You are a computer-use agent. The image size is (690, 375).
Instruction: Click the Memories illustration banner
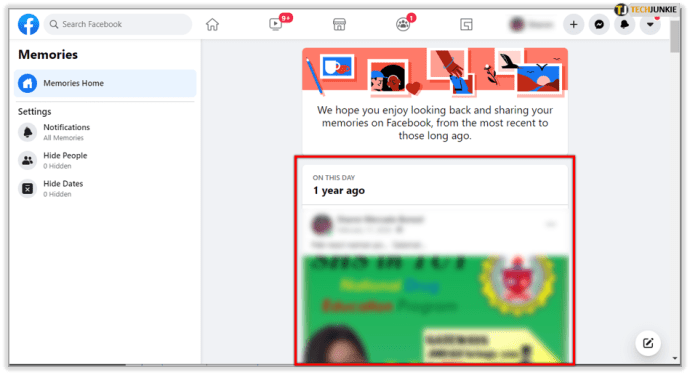(435, 72)
